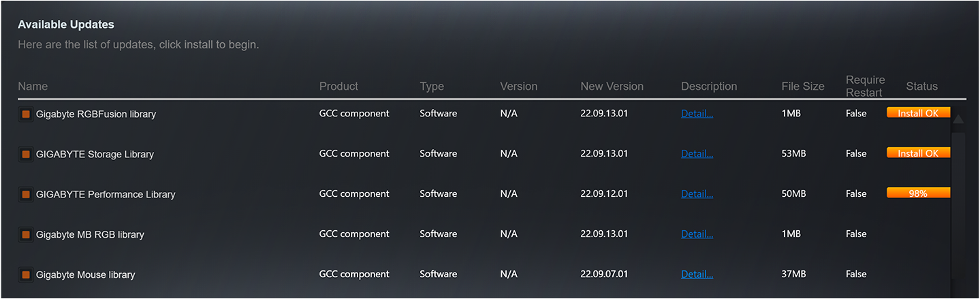Viewport: 980px width, 299px height.
Task: Open Detail link for Gigabyte Mouse library
Action: pos(697,274)
